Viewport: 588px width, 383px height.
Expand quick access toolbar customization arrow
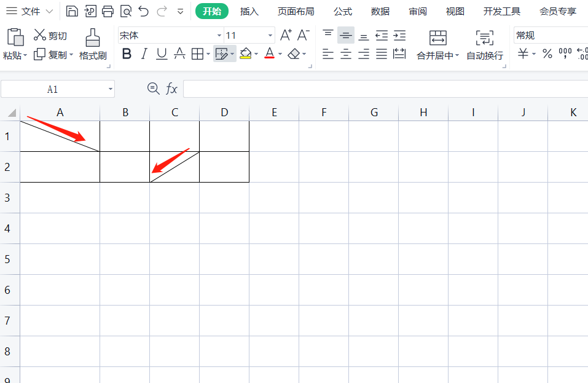(x=181, y=12)
